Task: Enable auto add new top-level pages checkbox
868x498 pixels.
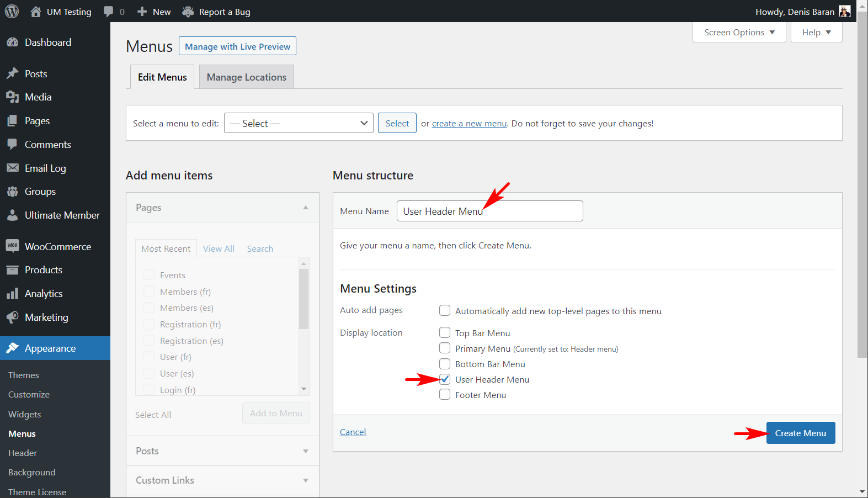Action: pos(445,310)
